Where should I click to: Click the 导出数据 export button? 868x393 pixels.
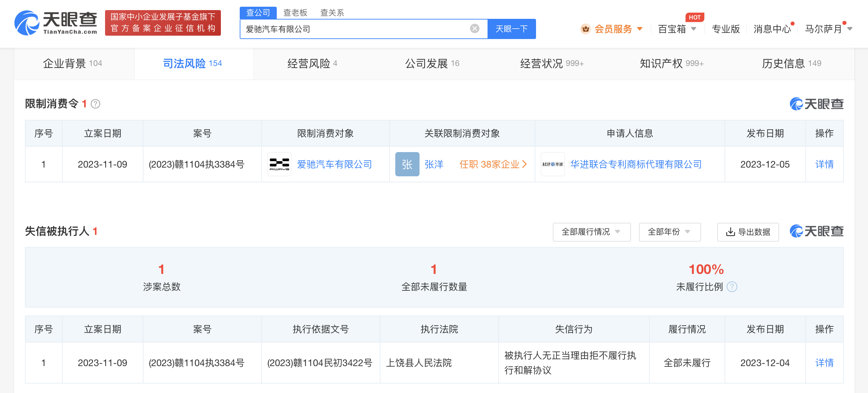click(x=748, y=232)
